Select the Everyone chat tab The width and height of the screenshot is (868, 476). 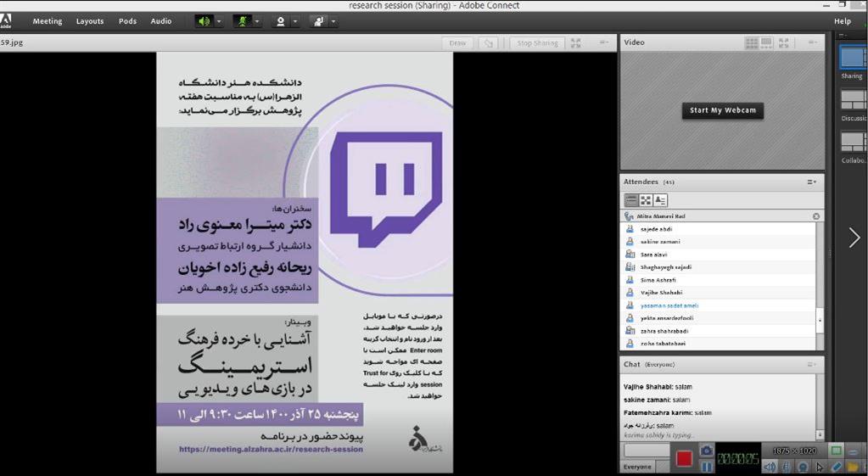point(637,468)
